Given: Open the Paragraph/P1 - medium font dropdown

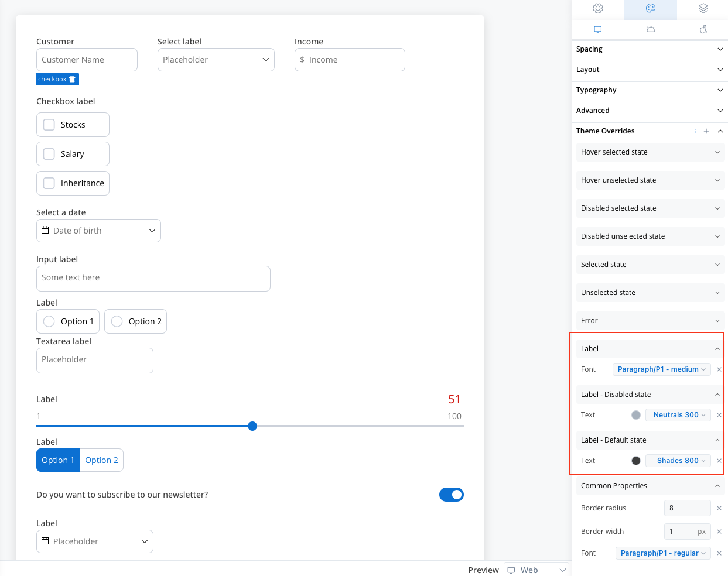Looking at the screenshot, I should pyautogui.click(x=662, y=369).
